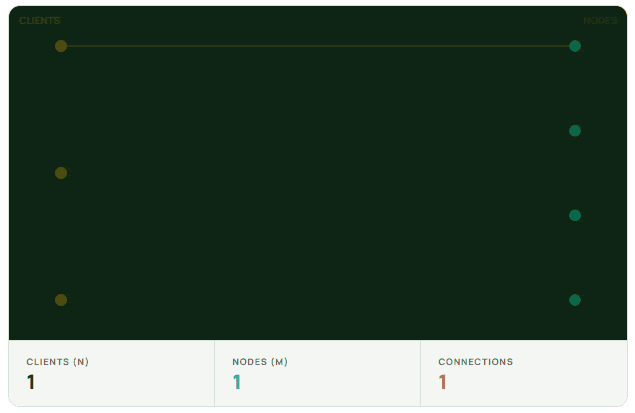Select the middle client dot
Screen dimensions: 635x413
pyautogui.click(x=61, y=173)
